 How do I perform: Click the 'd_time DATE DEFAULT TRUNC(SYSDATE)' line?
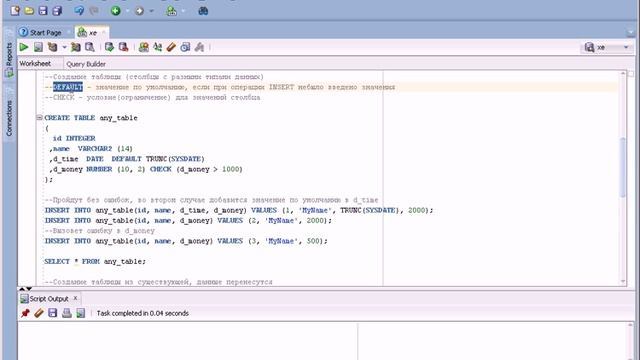(x=127, y=159)
